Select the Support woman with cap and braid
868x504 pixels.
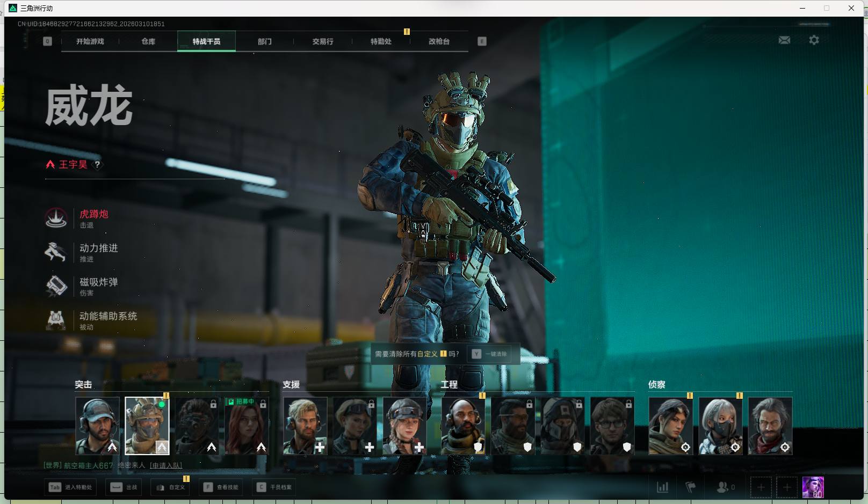[405, 426]
